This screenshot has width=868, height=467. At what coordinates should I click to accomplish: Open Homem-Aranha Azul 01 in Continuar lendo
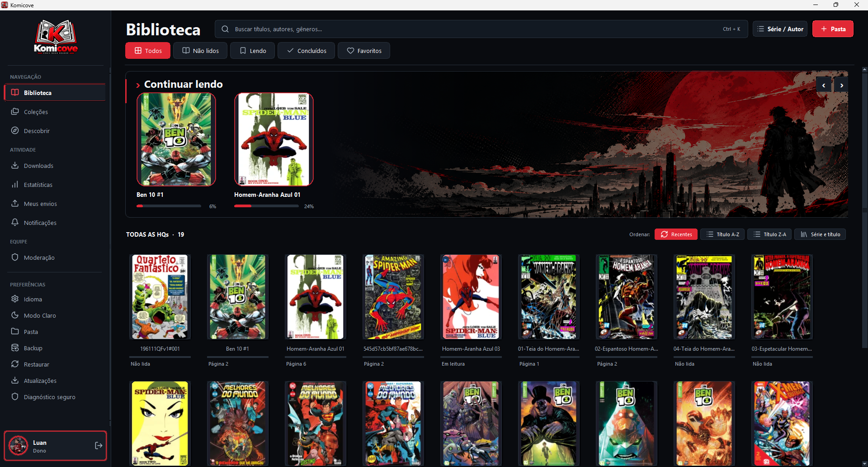tap(274, 139)
